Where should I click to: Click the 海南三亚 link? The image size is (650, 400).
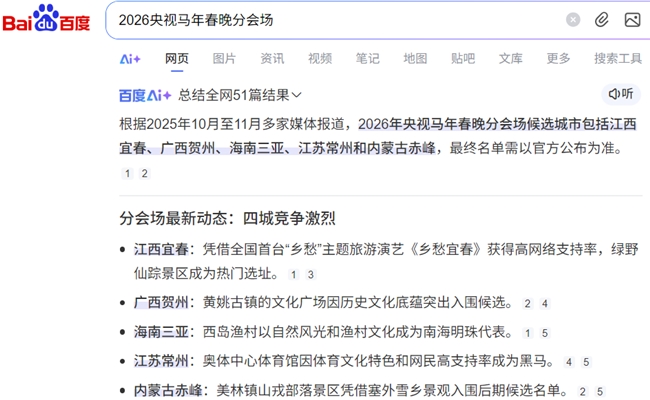tap(161, 332)
